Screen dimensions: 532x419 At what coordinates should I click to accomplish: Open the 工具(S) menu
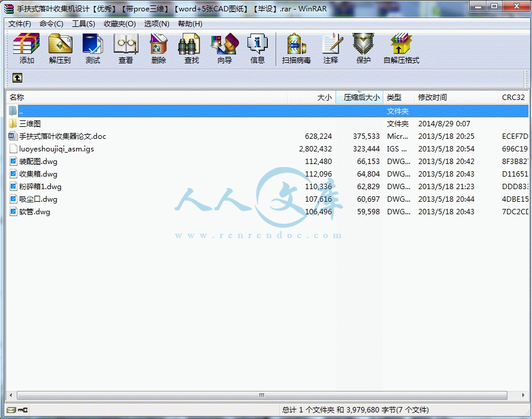83,24
